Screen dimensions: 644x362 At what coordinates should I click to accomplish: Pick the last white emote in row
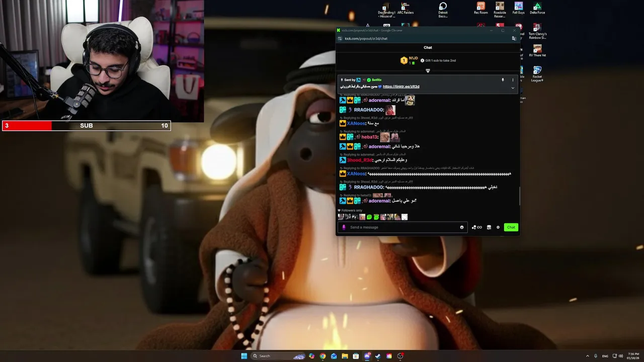[x=405, y=217]
